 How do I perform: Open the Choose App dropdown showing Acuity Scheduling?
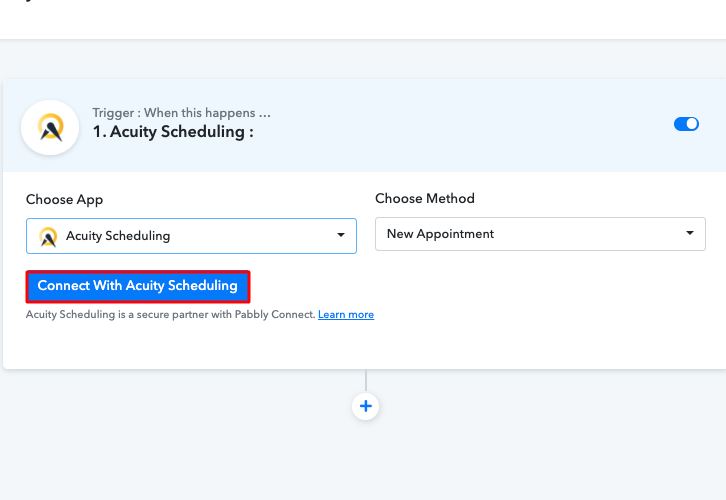(191, 236)
